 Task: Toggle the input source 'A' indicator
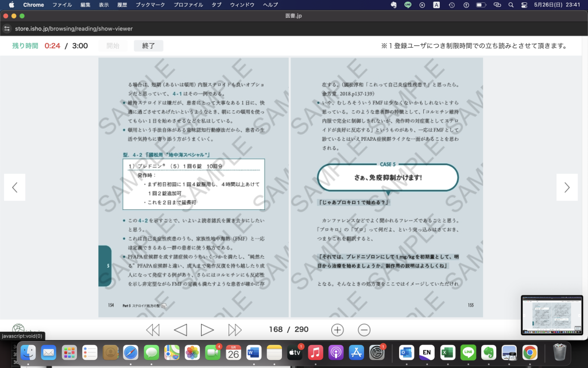click(x=436, y=5)
